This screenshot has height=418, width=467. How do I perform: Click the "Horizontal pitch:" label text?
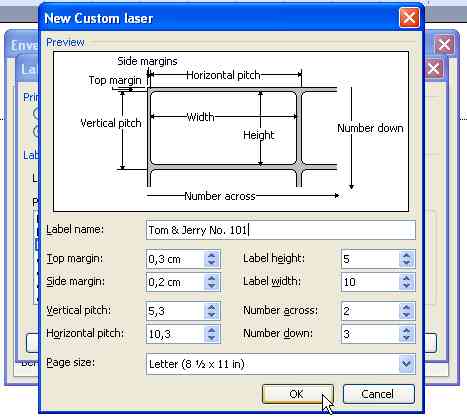click(85, 333)
